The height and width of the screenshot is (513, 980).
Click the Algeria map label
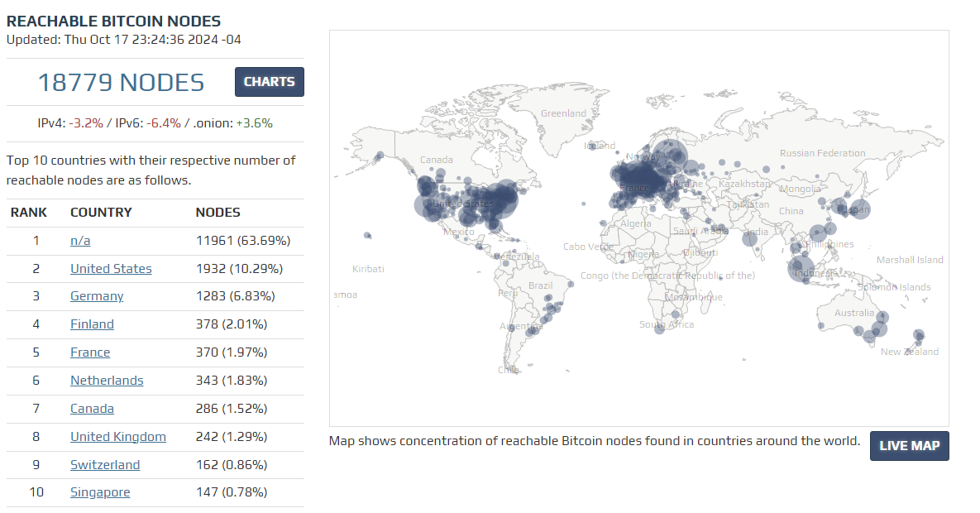(636, 224)
